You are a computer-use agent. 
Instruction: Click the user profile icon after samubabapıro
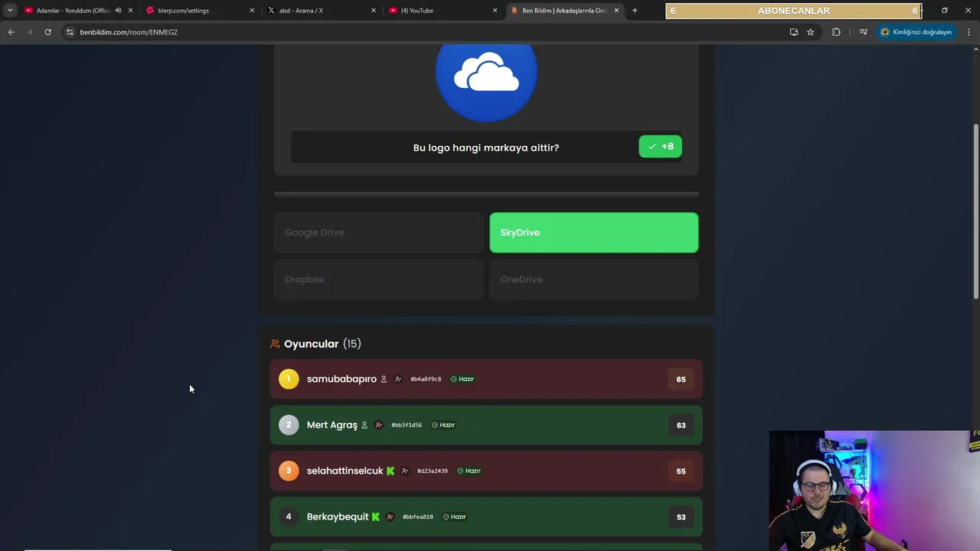point(384,380)
